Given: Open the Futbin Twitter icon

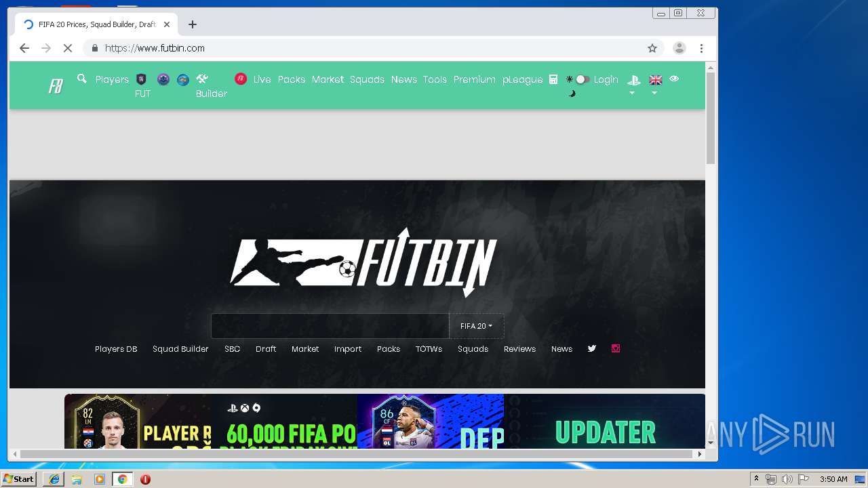Looking at the screenshot, I should coord(592,348).
